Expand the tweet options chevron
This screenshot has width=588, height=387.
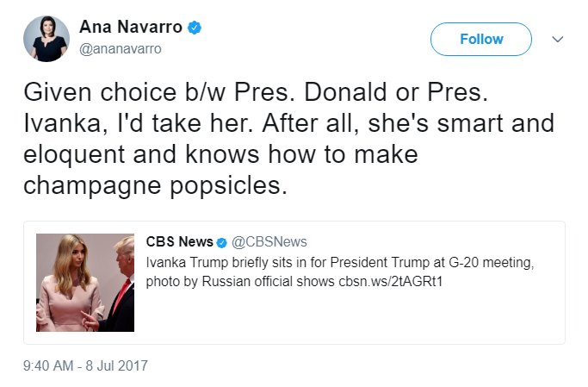click(x=557, y=39)
